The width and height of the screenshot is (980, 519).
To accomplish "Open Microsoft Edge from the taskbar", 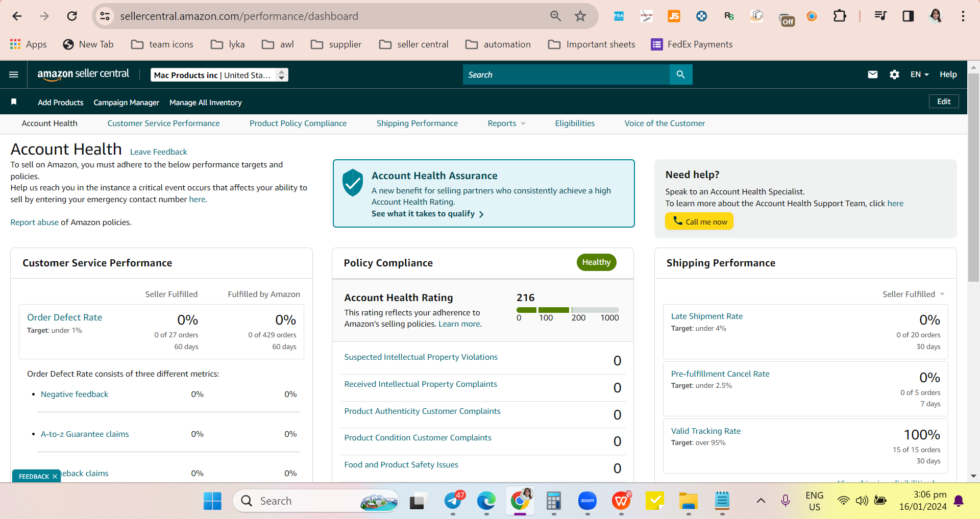I will click(x=486, y=501).
